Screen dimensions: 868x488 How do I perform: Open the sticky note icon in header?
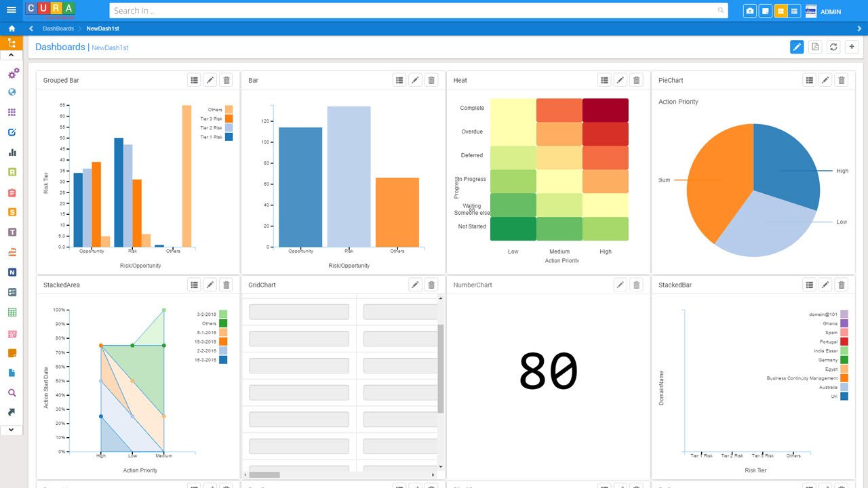pyautogui.click(x=765, y=11)
